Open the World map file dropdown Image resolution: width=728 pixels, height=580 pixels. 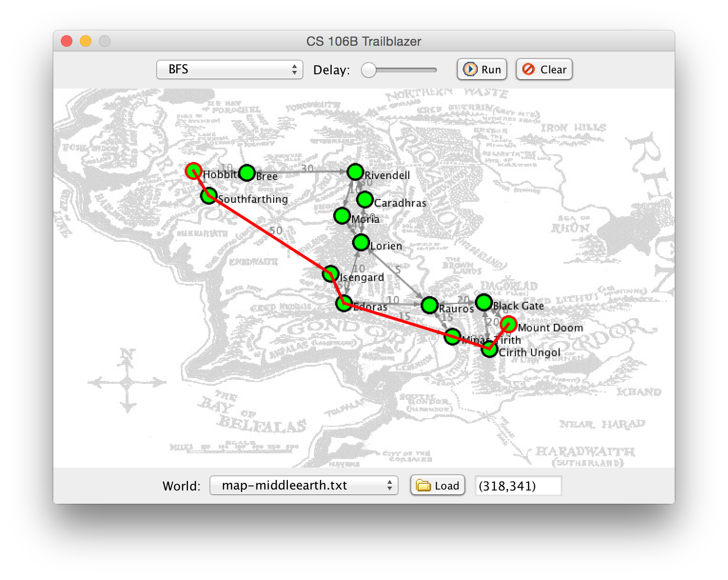coord(304,486)
